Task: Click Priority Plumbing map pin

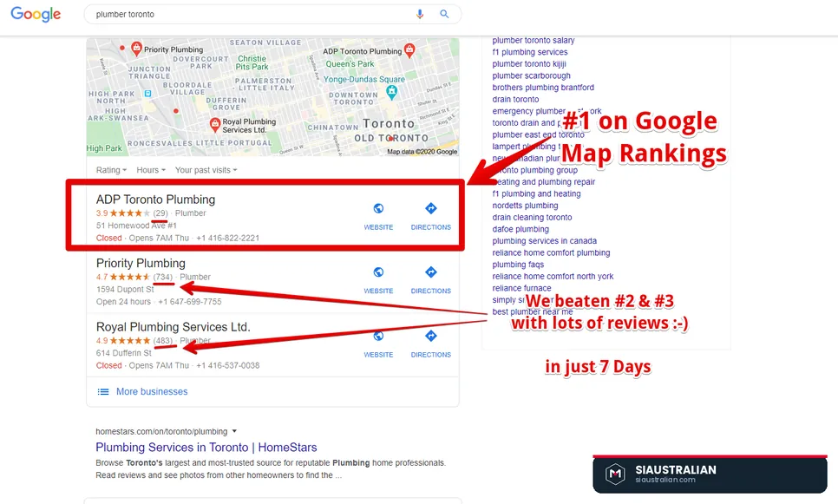Action: [x=136, y=49]
